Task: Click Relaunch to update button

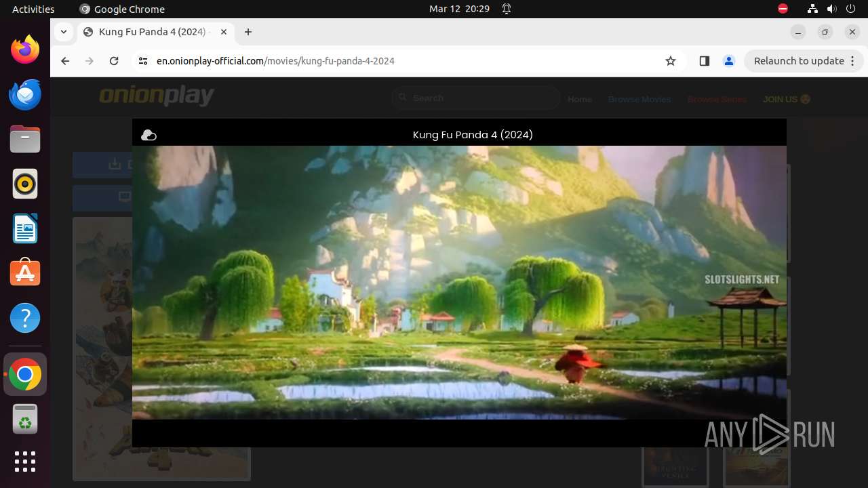Action: (804, 61)
